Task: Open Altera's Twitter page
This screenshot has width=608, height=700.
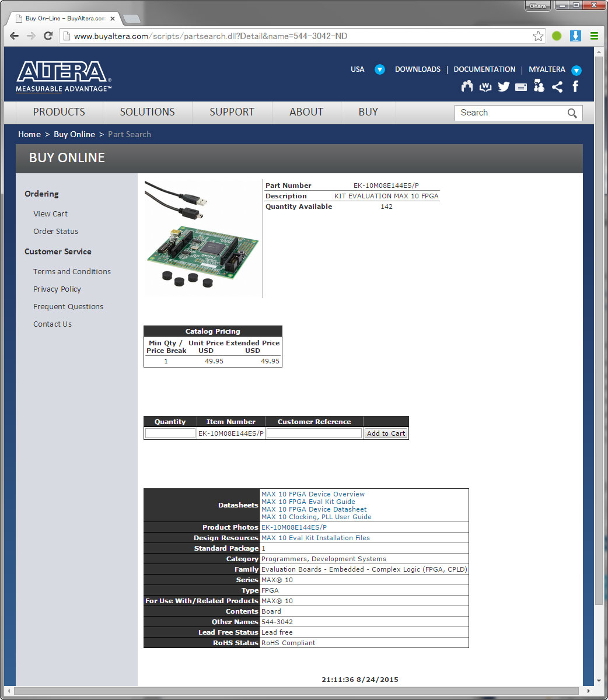Action: coord(503,86)
